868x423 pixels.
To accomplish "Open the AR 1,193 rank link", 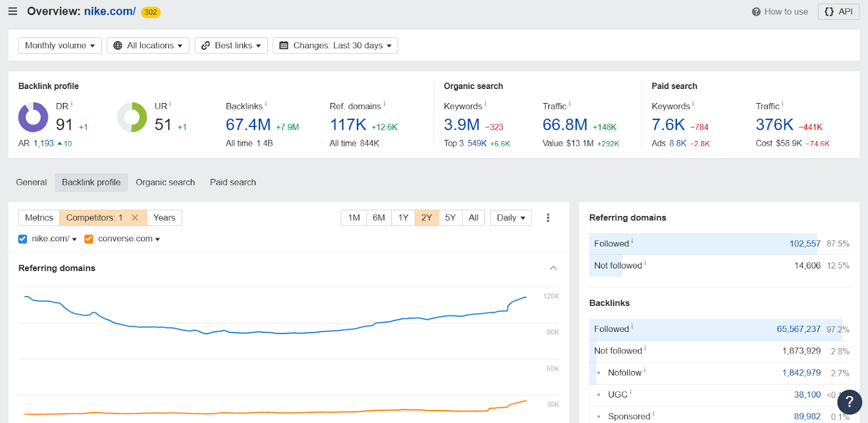I will (x=43, y=143).
